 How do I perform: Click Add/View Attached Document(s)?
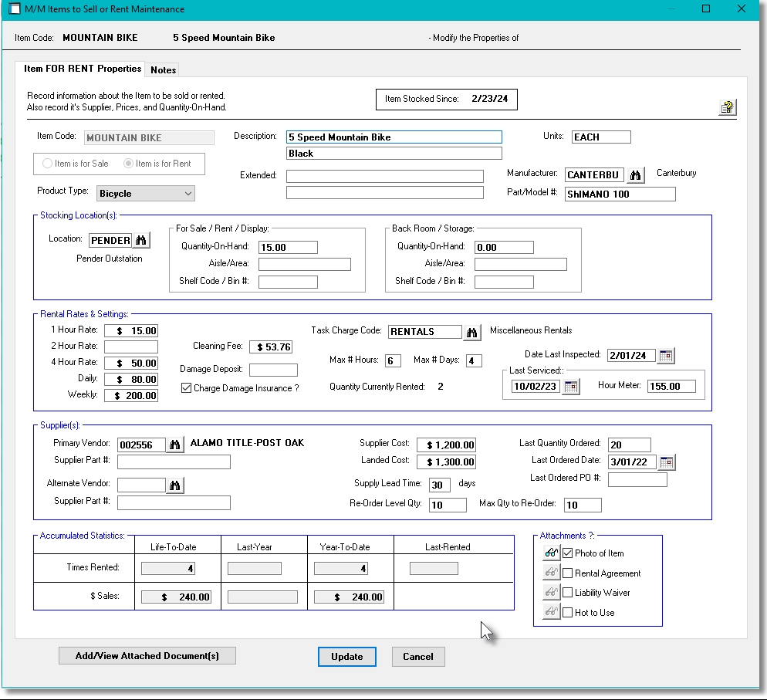[147, 656]
